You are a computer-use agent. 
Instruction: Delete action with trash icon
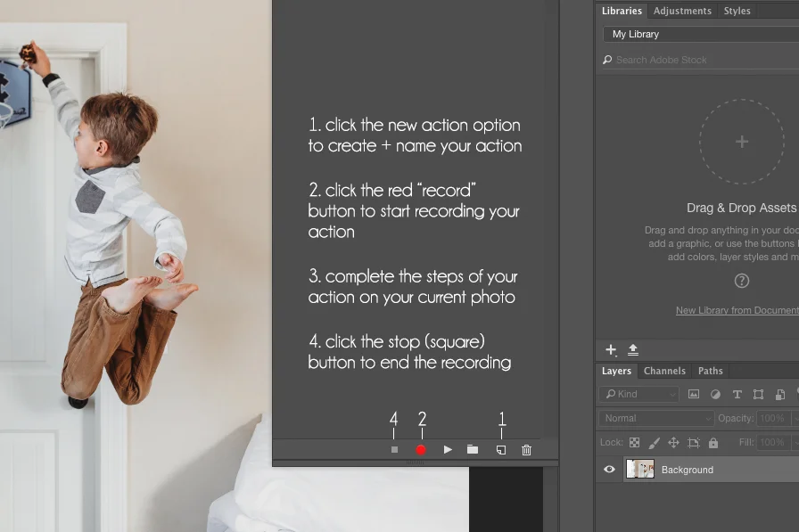tap(526, 449)
